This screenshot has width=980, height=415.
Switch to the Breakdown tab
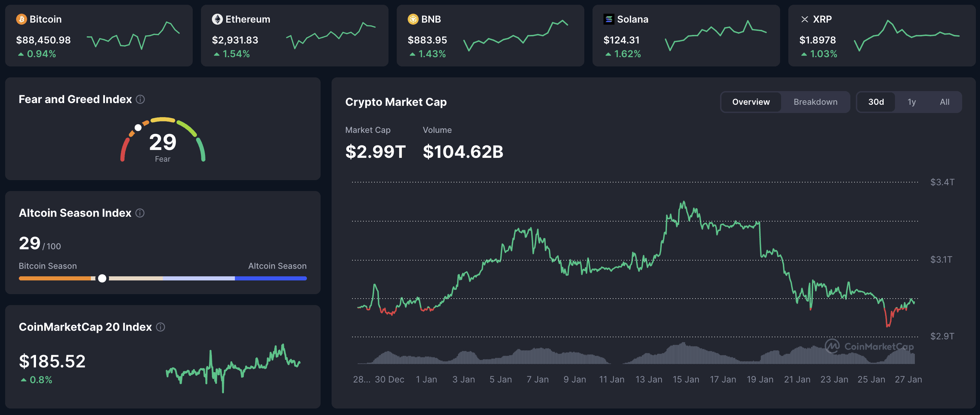(815, 102)
